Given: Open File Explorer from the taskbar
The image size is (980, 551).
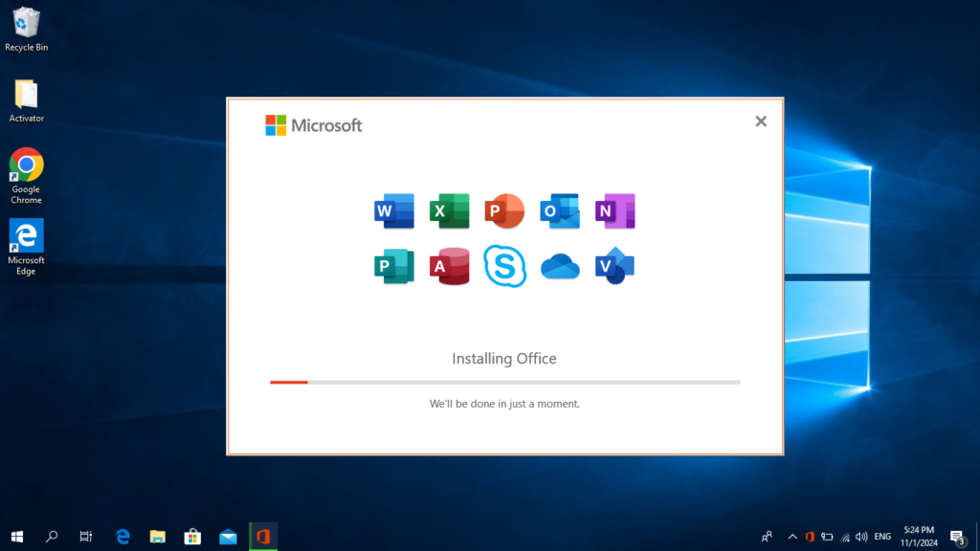Looking at the screenshot, I should [158, 537].
